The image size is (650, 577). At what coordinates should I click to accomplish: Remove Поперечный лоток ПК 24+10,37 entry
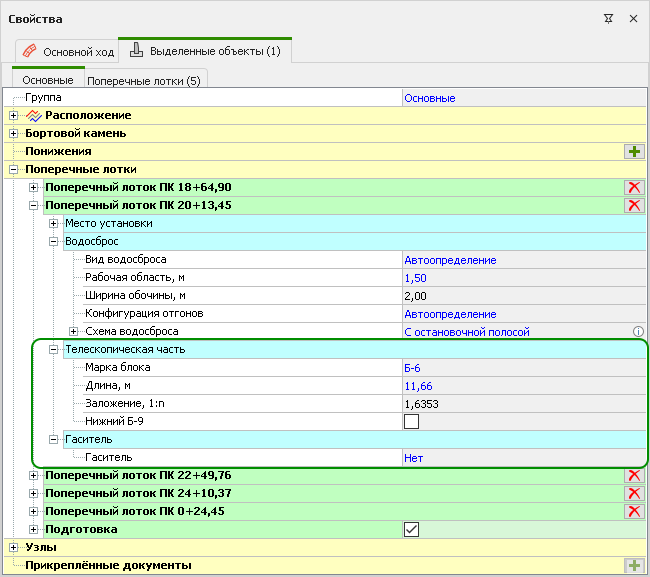point(633,493)
